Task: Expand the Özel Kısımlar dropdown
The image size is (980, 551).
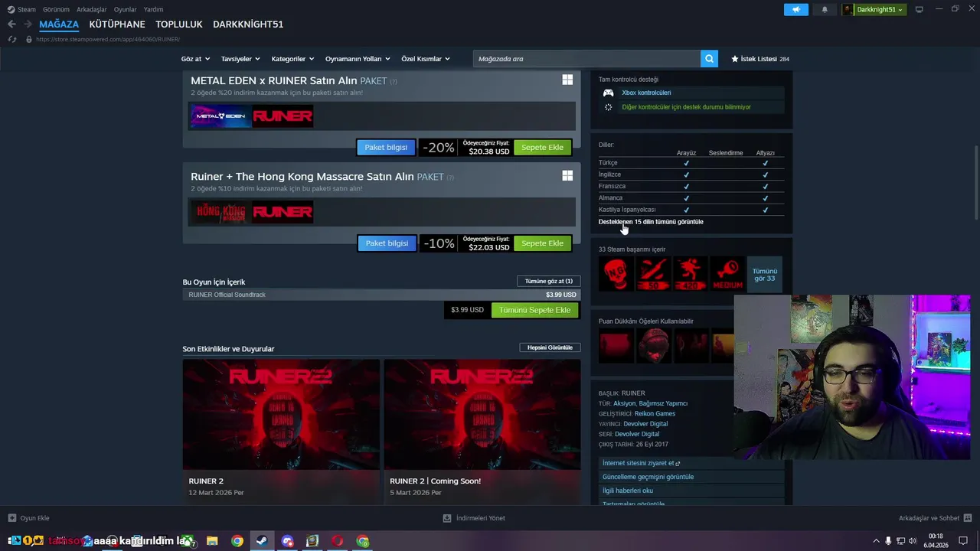Action: (x=426, y=59)
